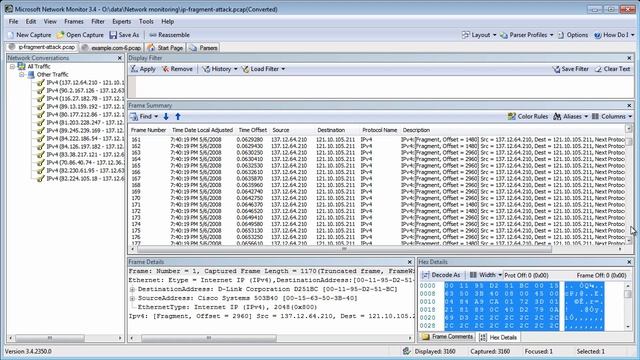This screenshot has height=360, width=640.
Task: Switch to the Hex Details tab
Action: point(498,337)
